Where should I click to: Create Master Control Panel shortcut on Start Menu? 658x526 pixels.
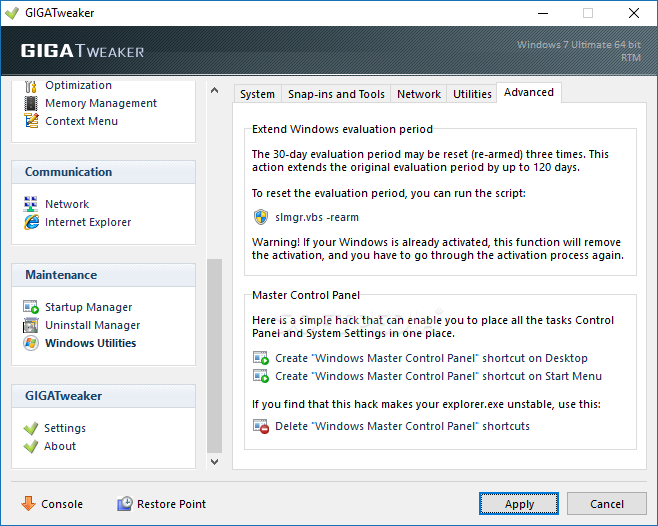pos(438,376)
